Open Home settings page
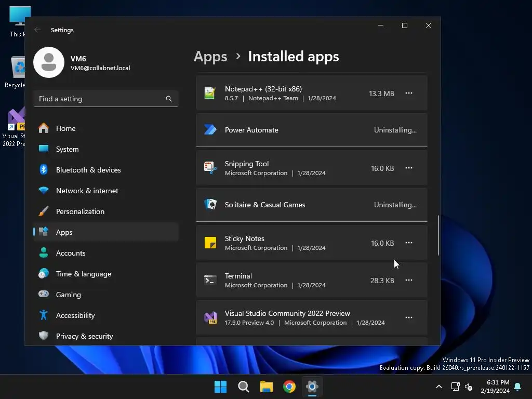 [106, 128]
